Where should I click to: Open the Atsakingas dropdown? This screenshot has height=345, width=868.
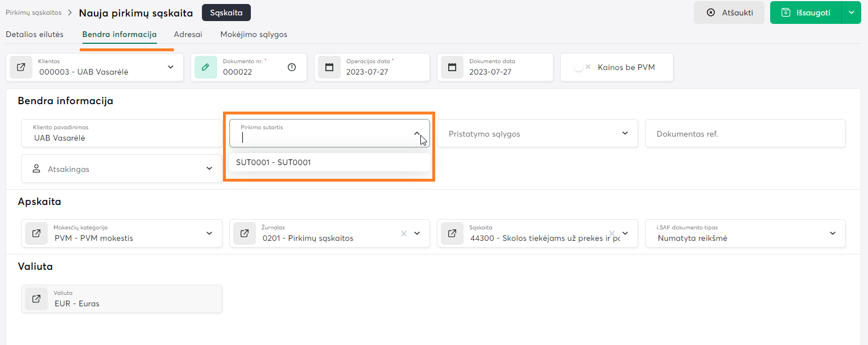click(208, 169)
